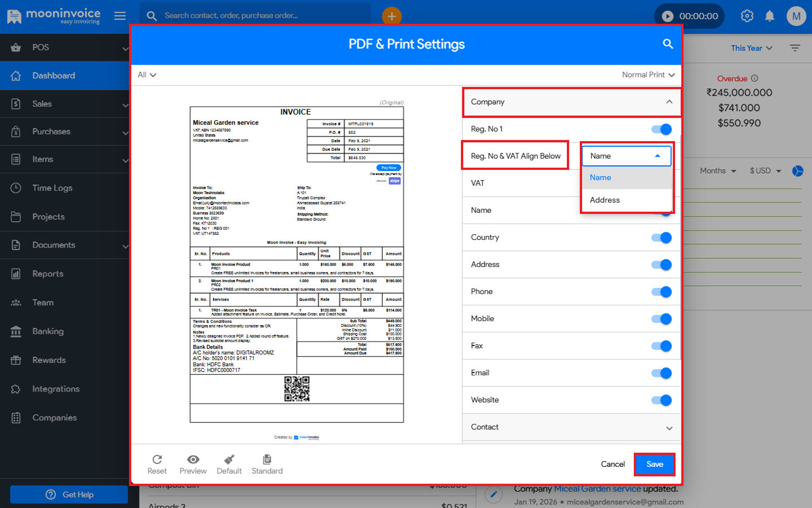This screenshot has width=812, height=508.
Task: Click the orange add new button
Action: tap(391, 16)
